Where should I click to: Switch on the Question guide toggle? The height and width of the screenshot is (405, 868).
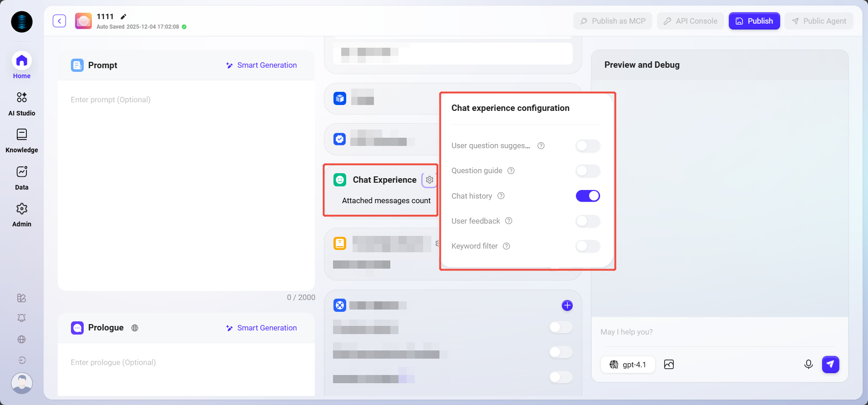tap(587, 171)
